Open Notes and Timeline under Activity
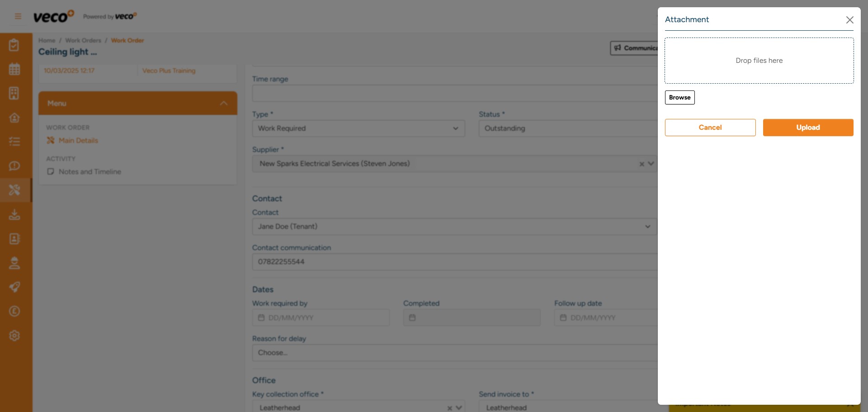Screen dimensions: 868x412 (x=90, y=172)
